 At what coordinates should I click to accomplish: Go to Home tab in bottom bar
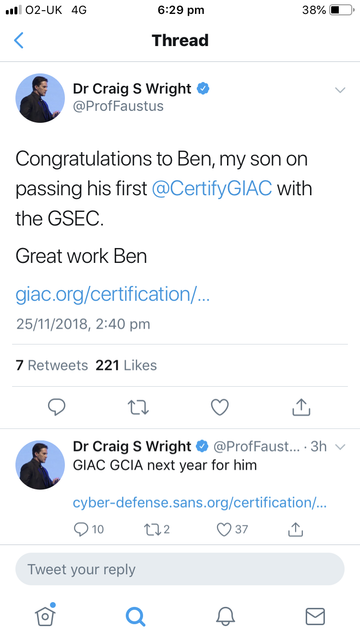click(x=45, y=615)
